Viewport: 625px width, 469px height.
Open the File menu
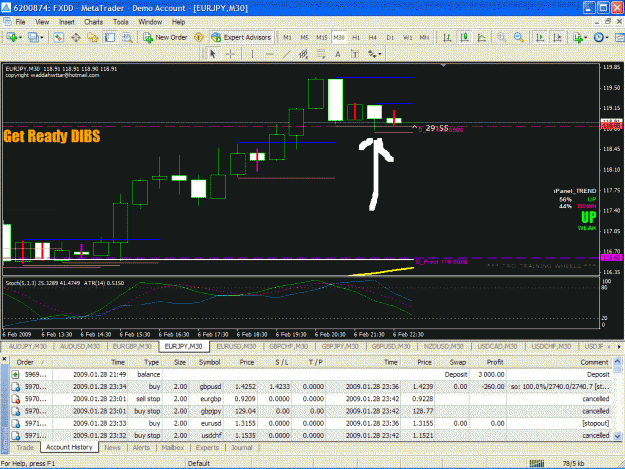(20, 22)
